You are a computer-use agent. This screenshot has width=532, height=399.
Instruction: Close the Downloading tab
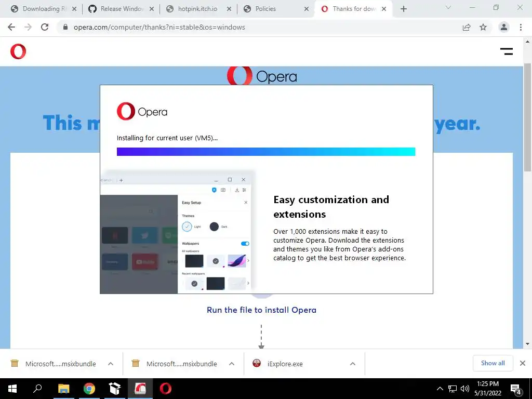[74, 9]
